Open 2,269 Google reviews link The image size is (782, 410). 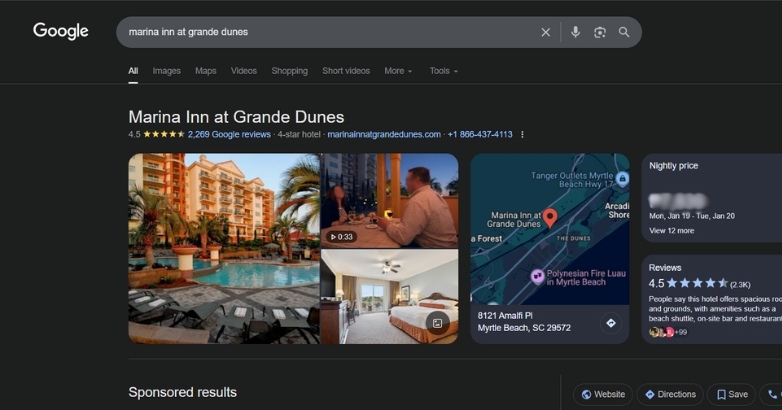click(229, 135)
